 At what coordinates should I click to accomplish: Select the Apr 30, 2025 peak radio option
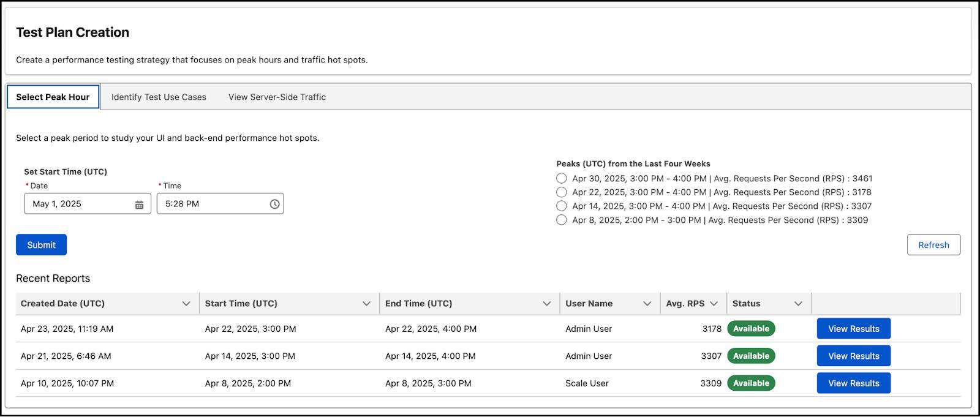tap(561, 178)
